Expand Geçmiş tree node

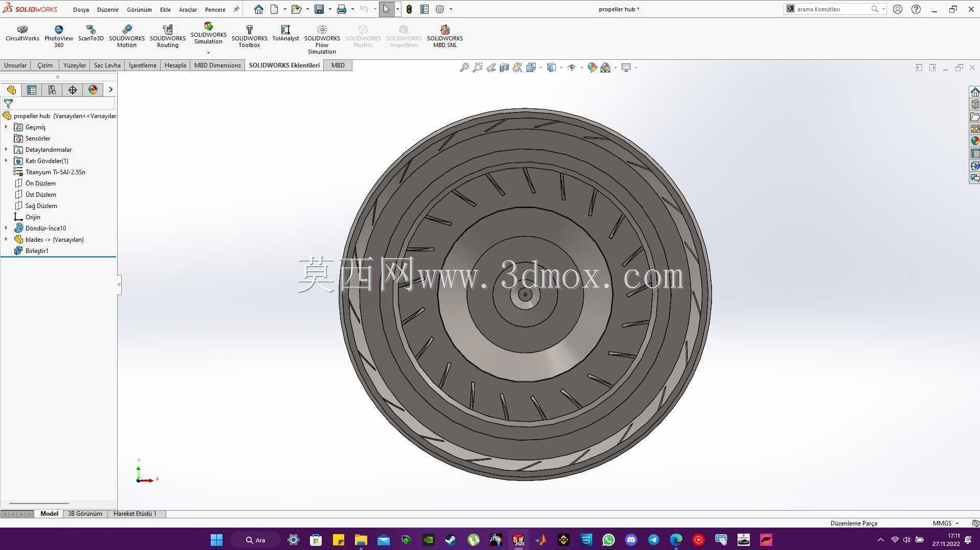click(6, 127)
